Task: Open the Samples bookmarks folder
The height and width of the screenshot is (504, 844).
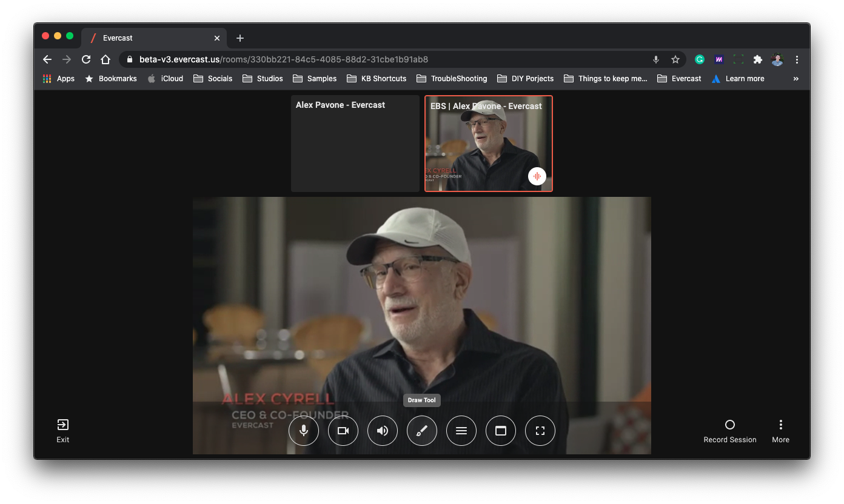Action: tap(315, 79)
